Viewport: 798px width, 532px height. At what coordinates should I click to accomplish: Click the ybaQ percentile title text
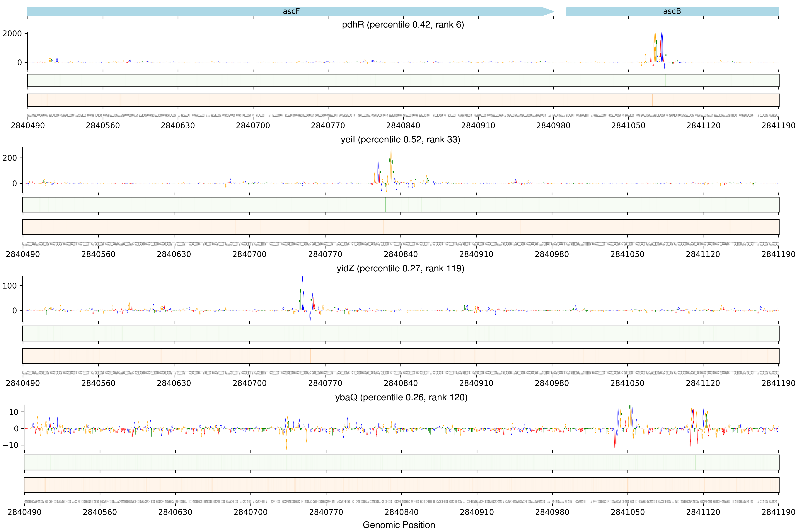pyautogui.click(x=401, y=397)
